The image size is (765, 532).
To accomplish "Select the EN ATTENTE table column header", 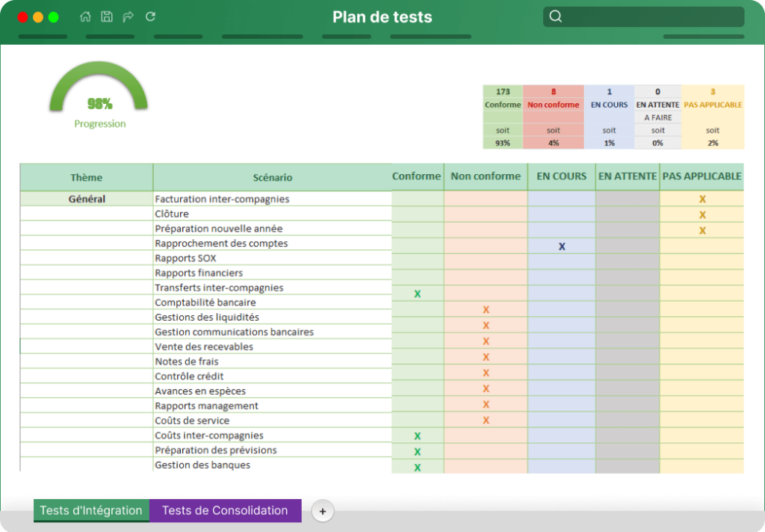I will coord(628,176).
